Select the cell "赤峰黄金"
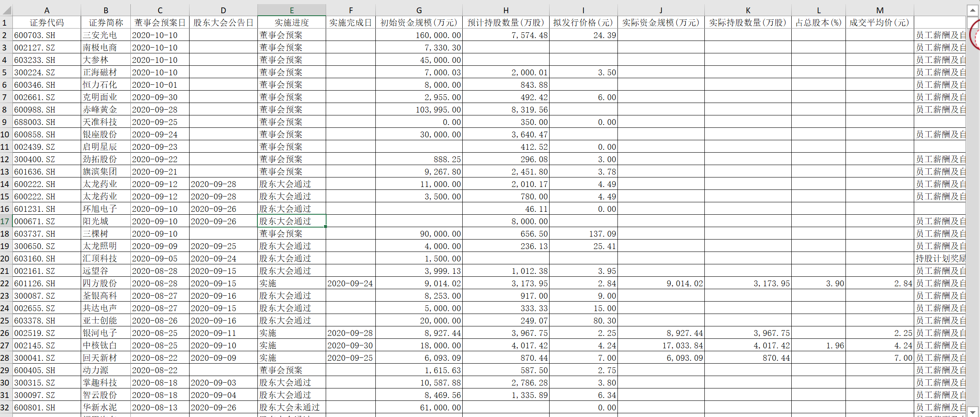Screen dimensions: 980x417 (x=106, y=109)
